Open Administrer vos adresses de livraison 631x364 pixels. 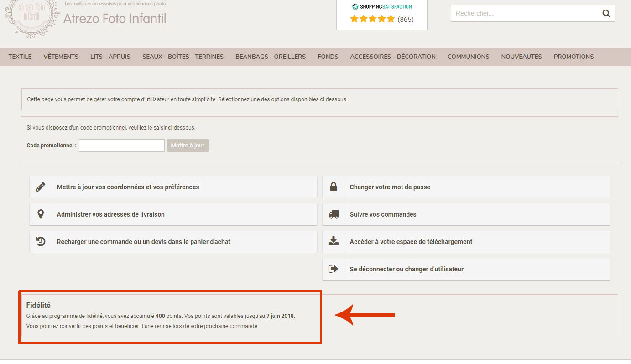tap(110, 214)
